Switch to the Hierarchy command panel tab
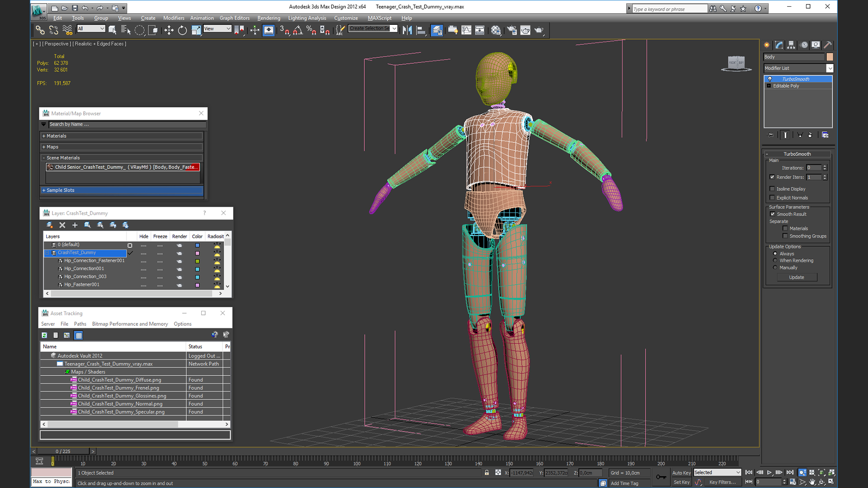The height and width of the screenshot is (488, 868). click(791, 45)
